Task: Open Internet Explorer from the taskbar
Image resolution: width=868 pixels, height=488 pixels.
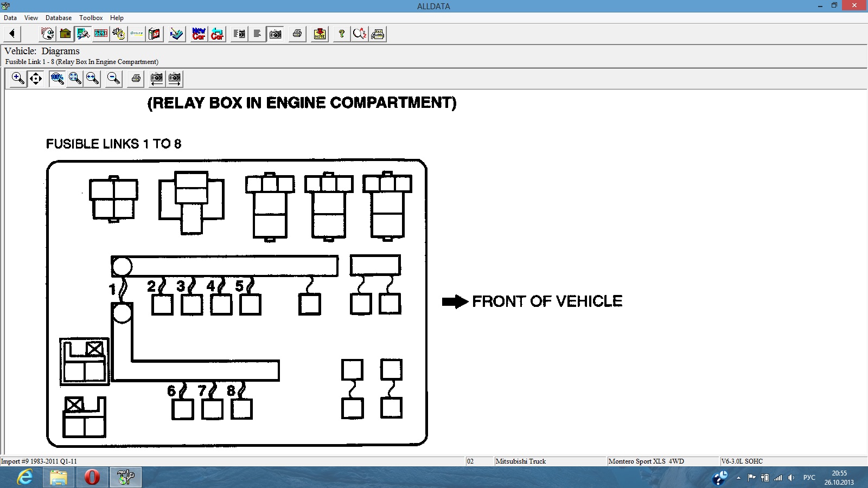Action: coord(25,477)
